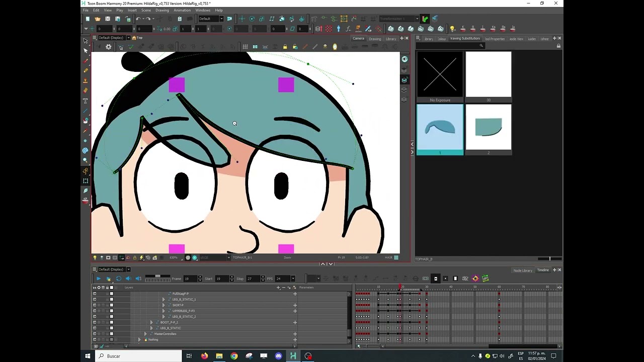Click the light bulb icon in top-right toolbar
The image size is (644, 362).
coord(452,29)
